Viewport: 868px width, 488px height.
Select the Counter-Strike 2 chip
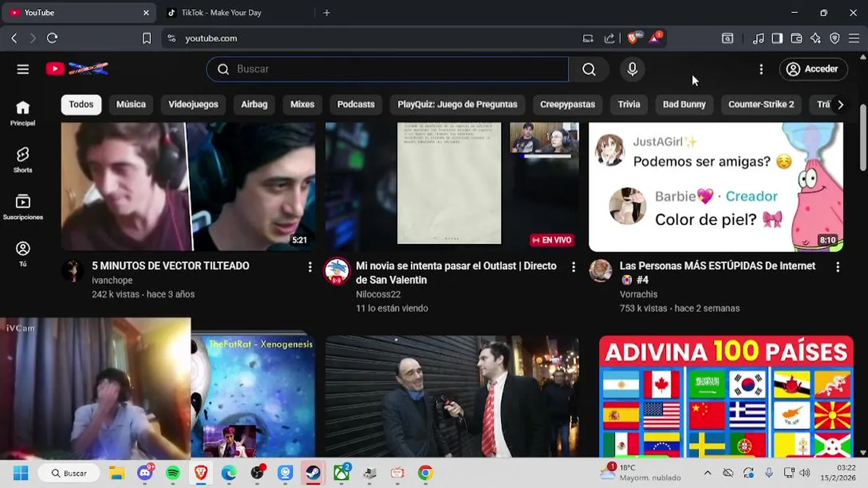761,104
